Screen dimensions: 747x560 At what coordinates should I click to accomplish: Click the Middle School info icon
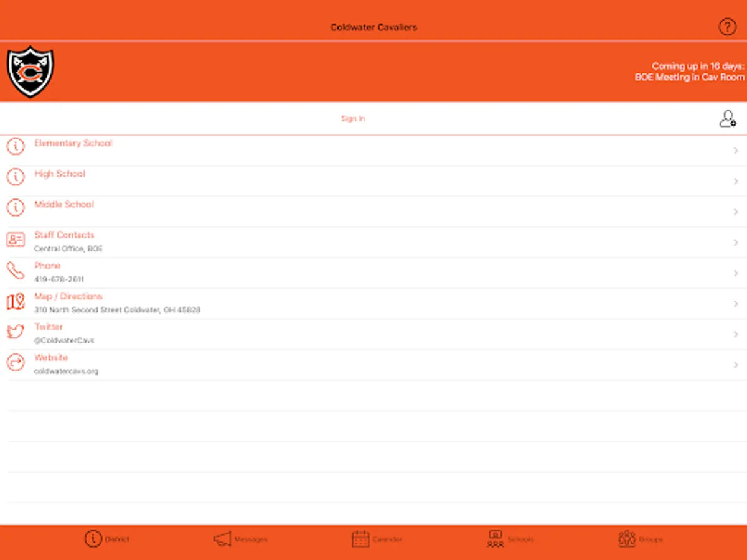pyautogui.click(x=16, y=208)
